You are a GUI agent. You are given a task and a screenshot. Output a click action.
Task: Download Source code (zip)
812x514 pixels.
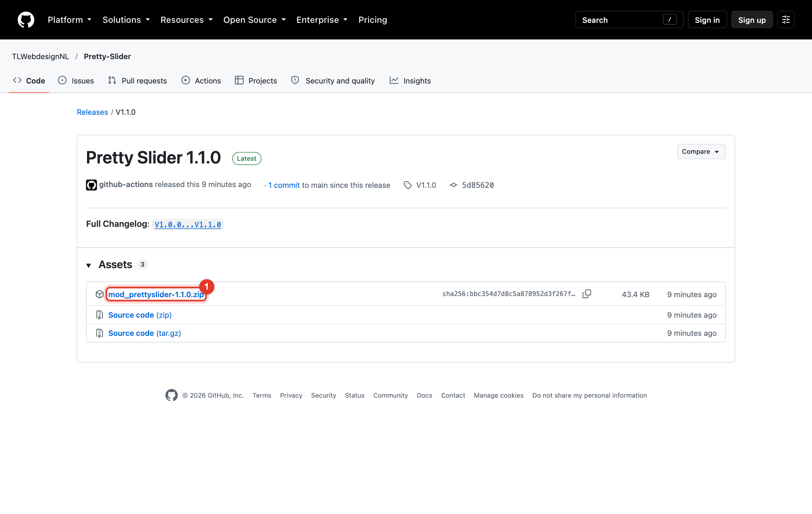(x=140, y=315)
